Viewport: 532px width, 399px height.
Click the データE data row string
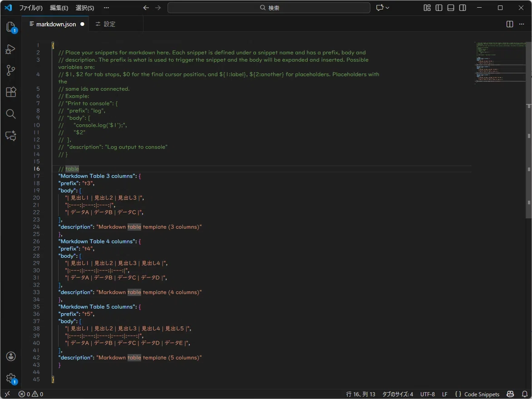pyautogui.click(x=128, y=343)
